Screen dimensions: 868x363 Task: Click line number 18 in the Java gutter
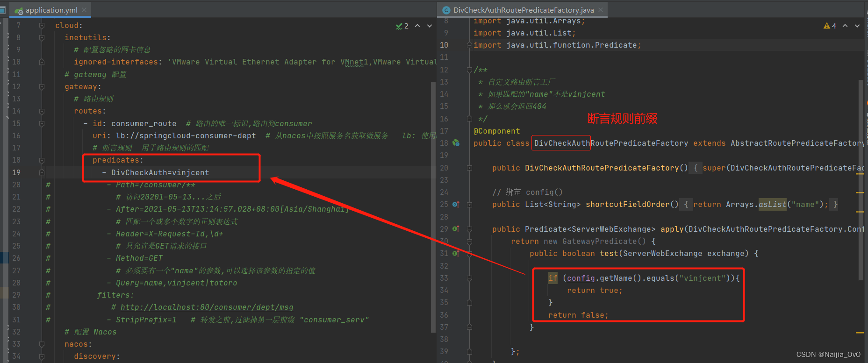coord(444,143)
